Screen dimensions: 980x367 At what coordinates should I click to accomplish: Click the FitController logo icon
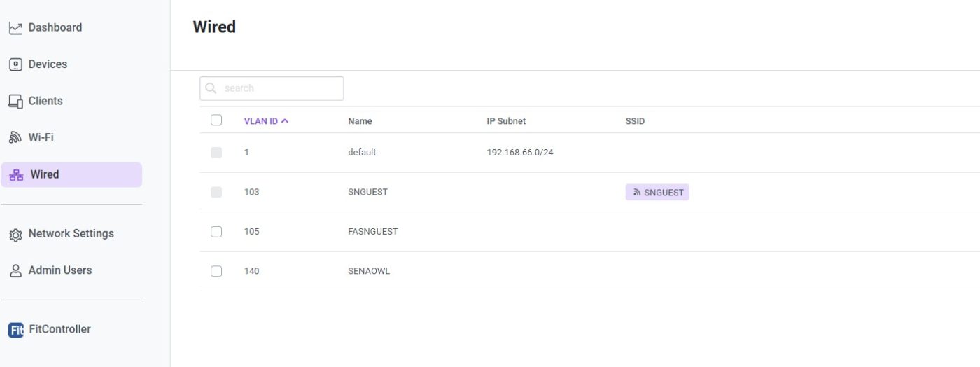tap(15, 330)
